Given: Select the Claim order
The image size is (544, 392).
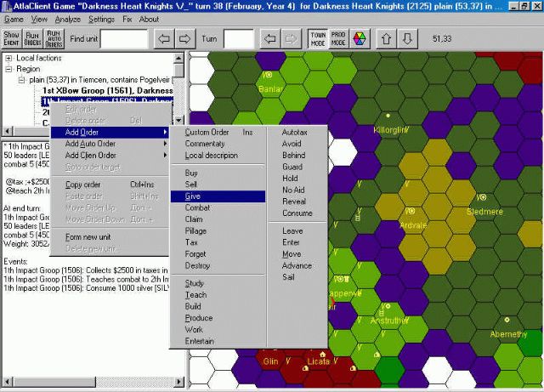Looking at the screenshot, I should point(218,219).
